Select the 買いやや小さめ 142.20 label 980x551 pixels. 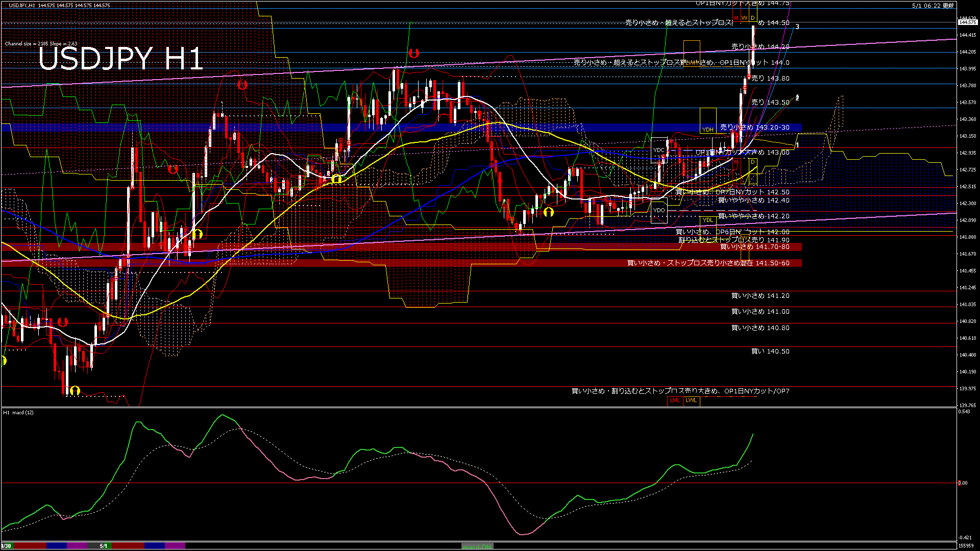point(754,216)
